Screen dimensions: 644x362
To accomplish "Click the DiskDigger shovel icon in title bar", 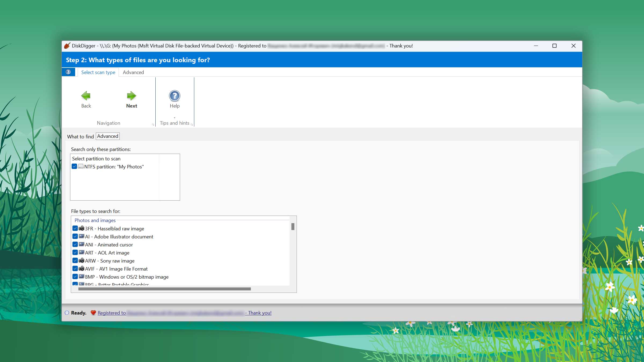I will [x=67, y=46].
